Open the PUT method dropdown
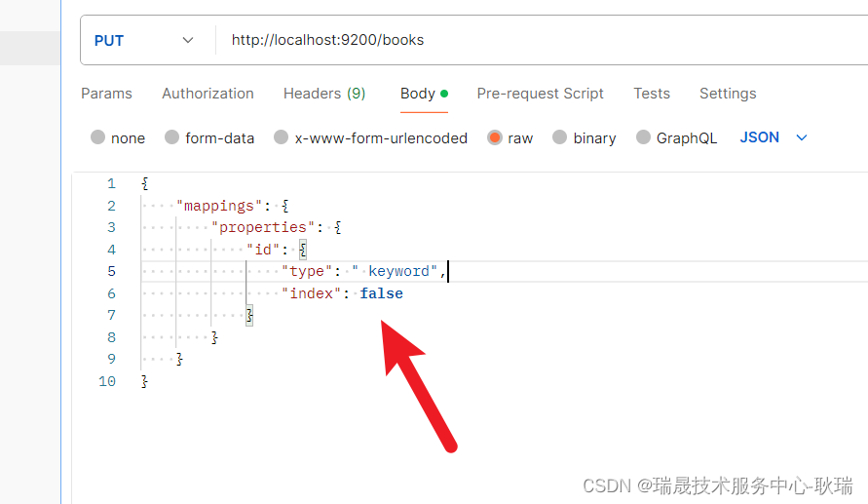The height and width of the screenshot is (504, 868). (145, 40)
